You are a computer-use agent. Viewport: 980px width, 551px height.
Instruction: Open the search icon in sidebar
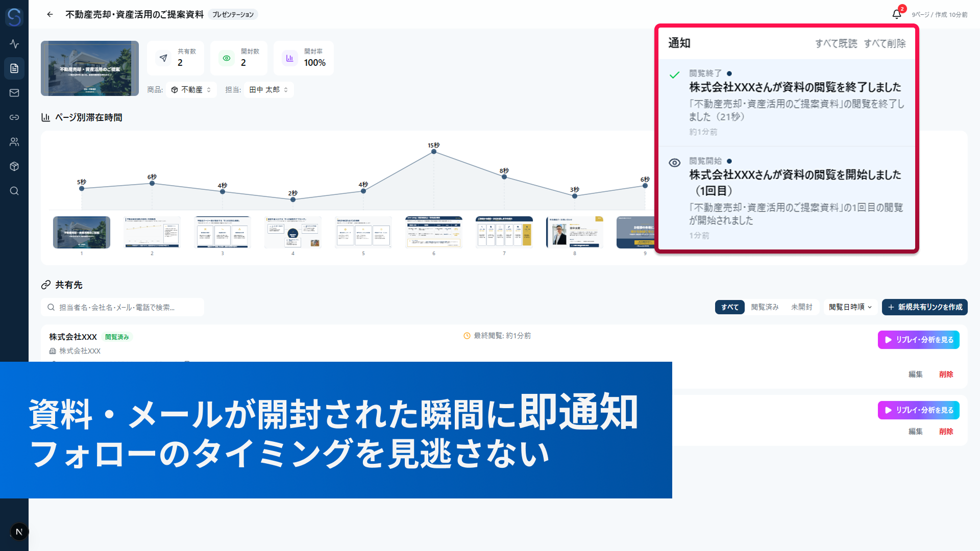tap(14, 191)
